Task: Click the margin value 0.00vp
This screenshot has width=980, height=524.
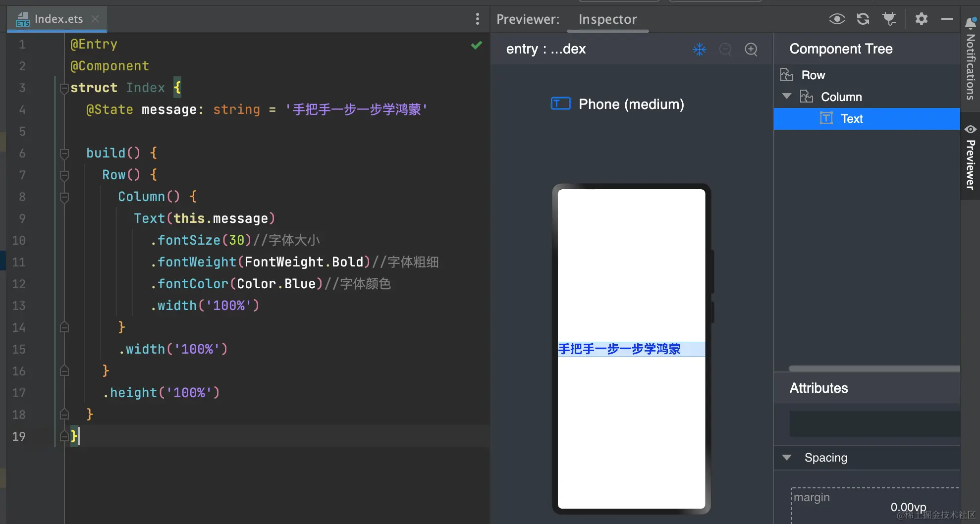Action: (x=908, y=507)
